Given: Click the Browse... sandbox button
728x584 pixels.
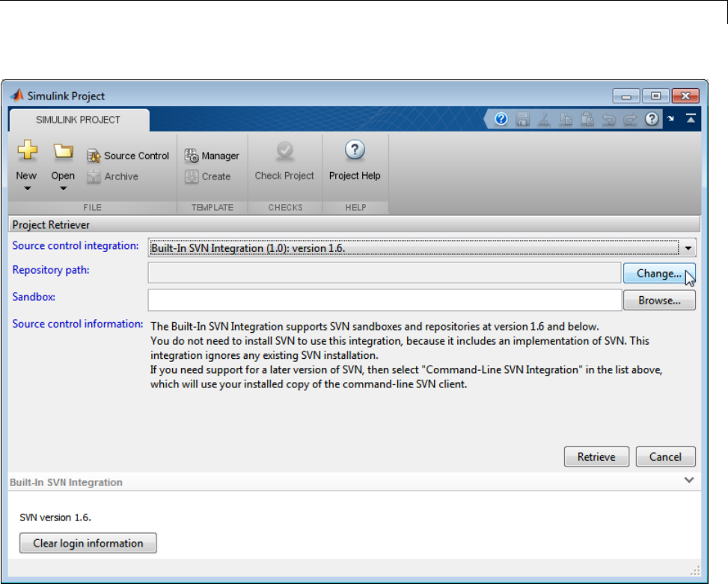Looking at the screenshot, I should 659,301.
